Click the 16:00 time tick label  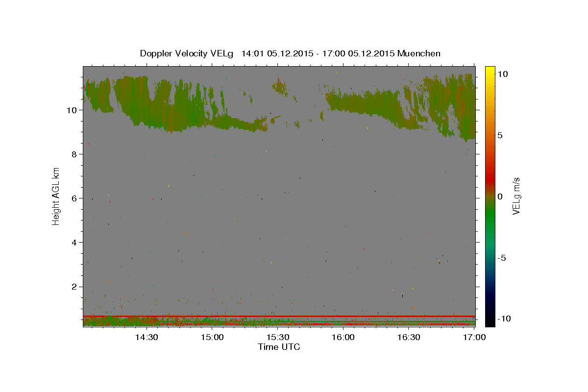click(343, 337)
